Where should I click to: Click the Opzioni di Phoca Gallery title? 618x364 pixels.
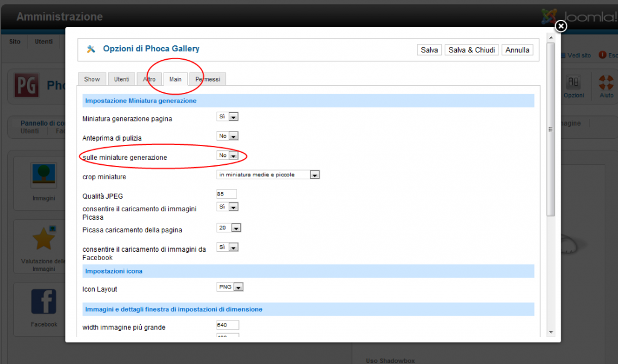point(151,49)
